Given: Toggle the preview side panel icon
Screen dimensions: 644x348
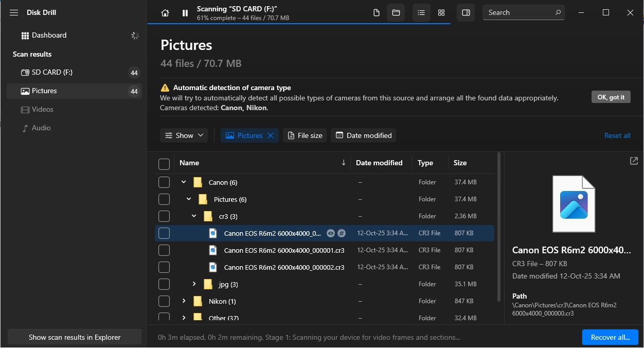Looking at the screenshot, I should [x=466, y=13].
